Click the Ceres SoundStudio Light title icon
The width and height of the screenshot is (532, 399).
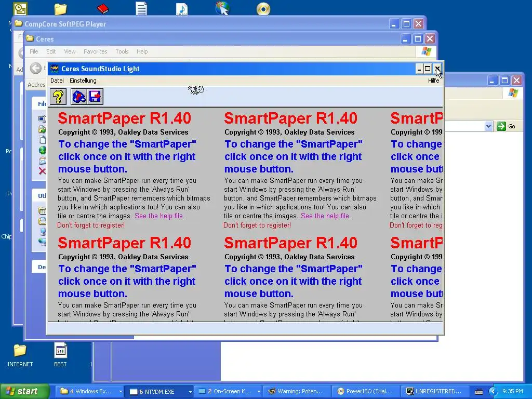click(54, 69)
